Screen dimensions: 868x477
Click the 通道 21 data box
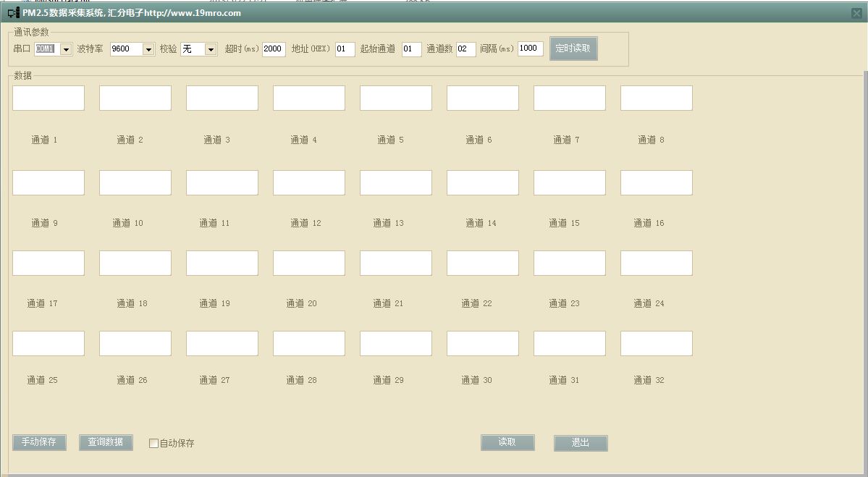tap(397, 263)
